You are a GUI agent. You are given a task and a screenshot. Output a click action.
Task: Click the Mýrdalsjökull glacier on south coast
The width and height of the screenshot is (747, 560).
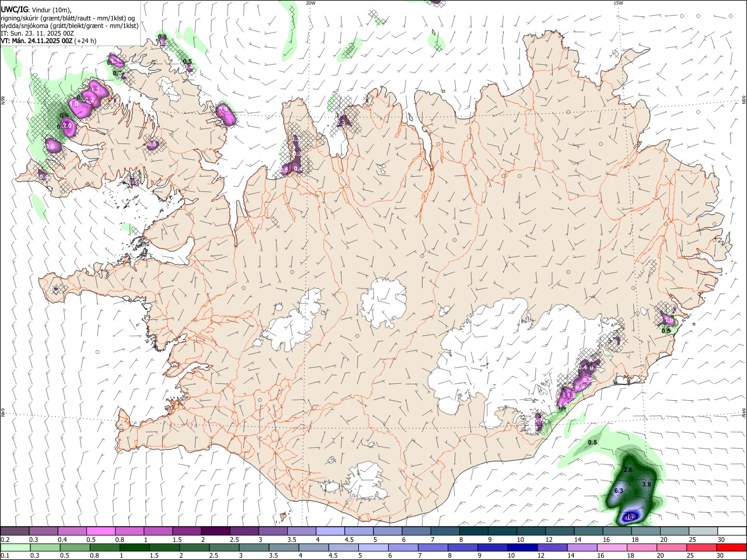[x=366, y=481]
